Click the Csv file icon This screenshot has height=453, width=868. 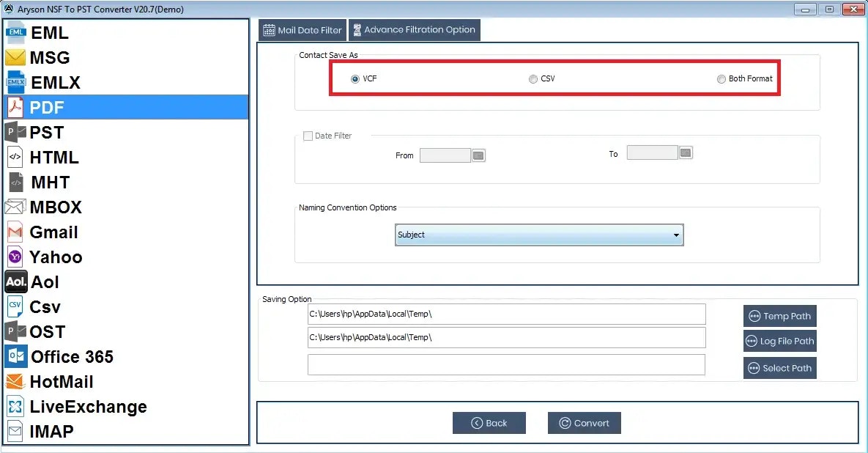[15, 306]
